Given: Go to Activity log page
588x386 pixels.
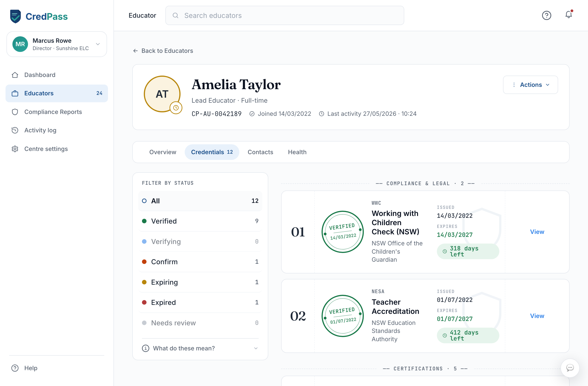Looking at the screenshot, I should 57,130.
